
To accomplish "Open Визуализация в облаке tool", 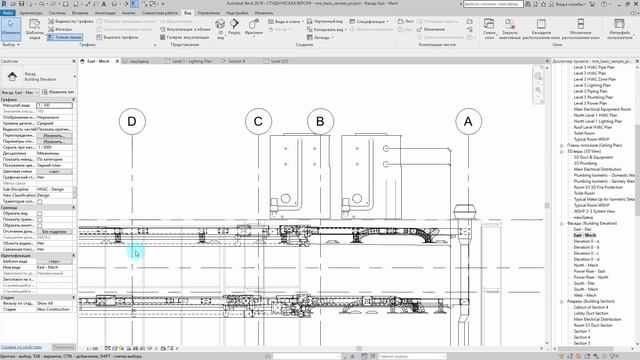I will pos(185,29).
